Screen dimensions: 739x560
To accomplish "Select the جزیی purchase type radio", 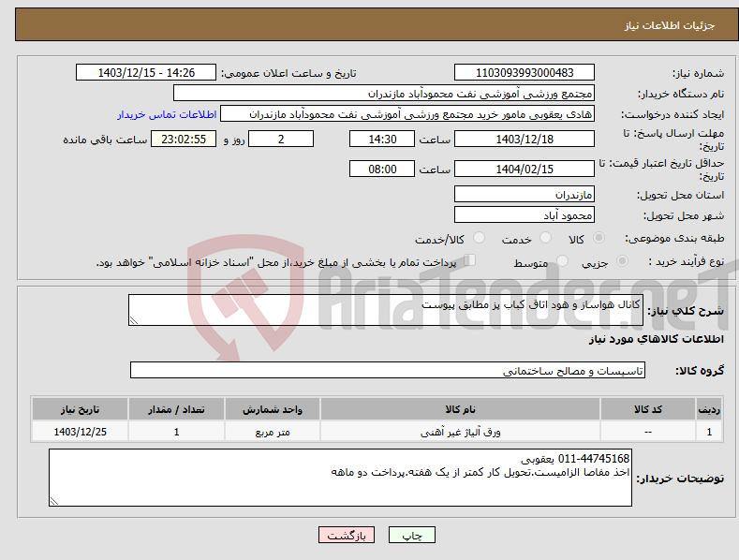I will coord(622,260).
